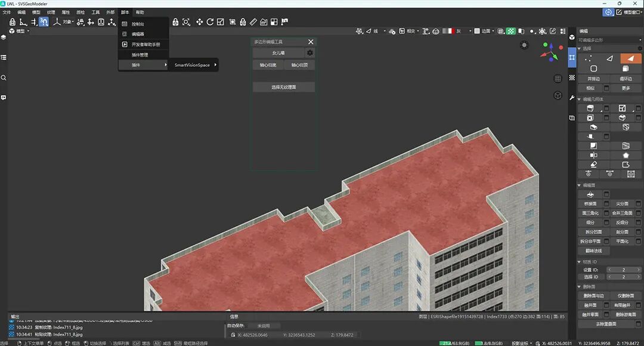Click the 选择无纹理面 button

pyautogui.click(x=284, y=87)
